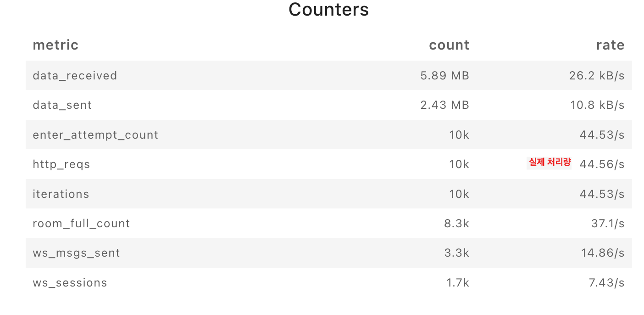The image size is (644, 315).
Task: Click the 1.7k ws_sessions count
Action: point(458,283)
